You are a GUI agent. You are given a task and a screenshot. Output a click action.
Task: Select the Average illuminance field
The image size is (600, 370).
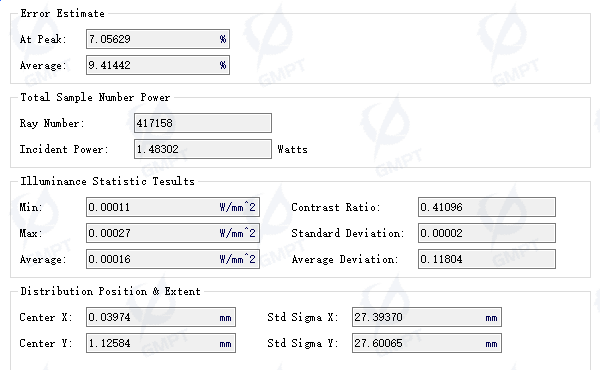click(x=173, y=259)
